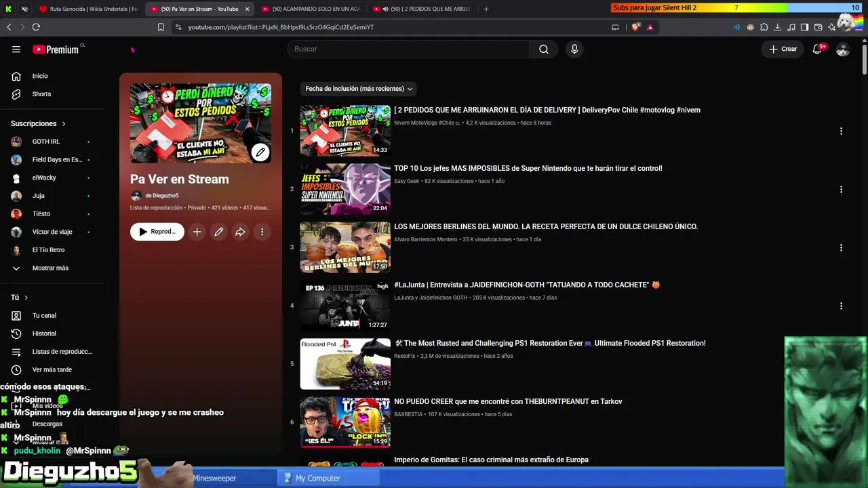Screen dimensions: 868x488
Task: Expand the Tú section chevron
Action: pyautogui.click(x=26, y=298)
